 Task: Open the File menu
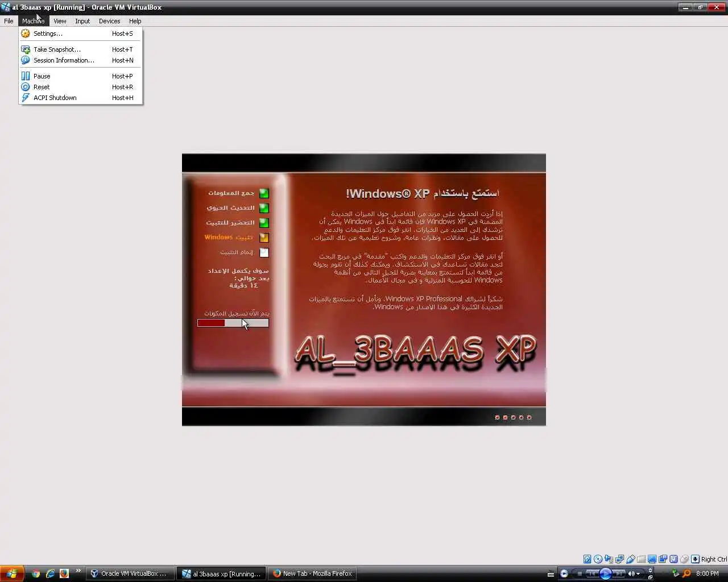pyautogui.click(x=9, y=21)
